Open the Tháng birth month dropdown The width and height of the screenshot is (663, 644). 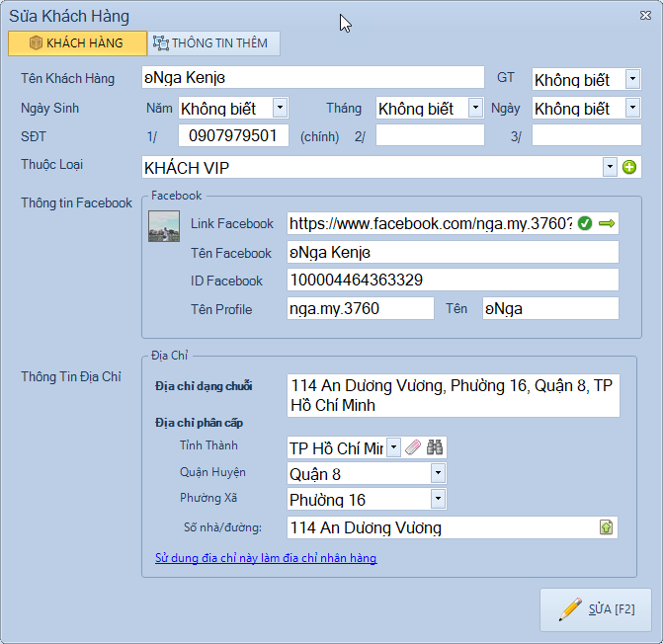pos(475,108)
